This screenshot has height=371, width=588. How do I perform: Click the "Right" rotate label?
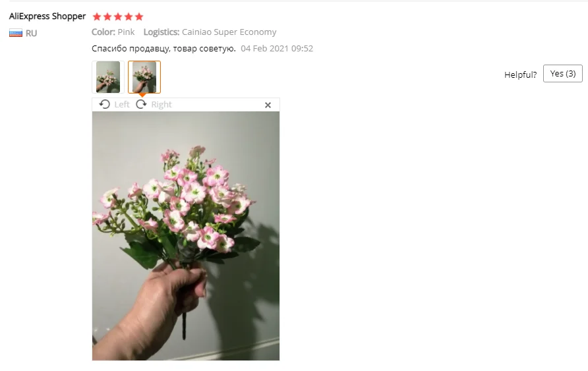click(x=162, y=105)
